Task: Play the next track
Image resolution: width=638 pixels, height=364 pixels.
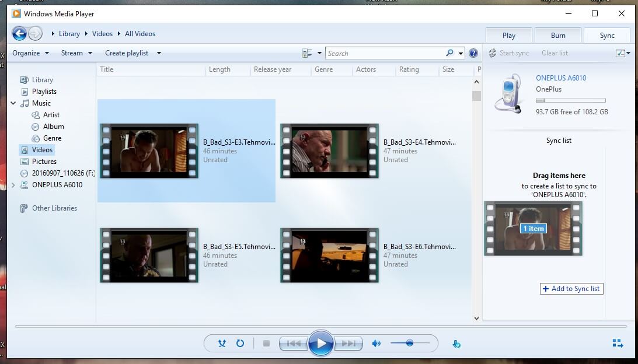Action: coord(349,343)
